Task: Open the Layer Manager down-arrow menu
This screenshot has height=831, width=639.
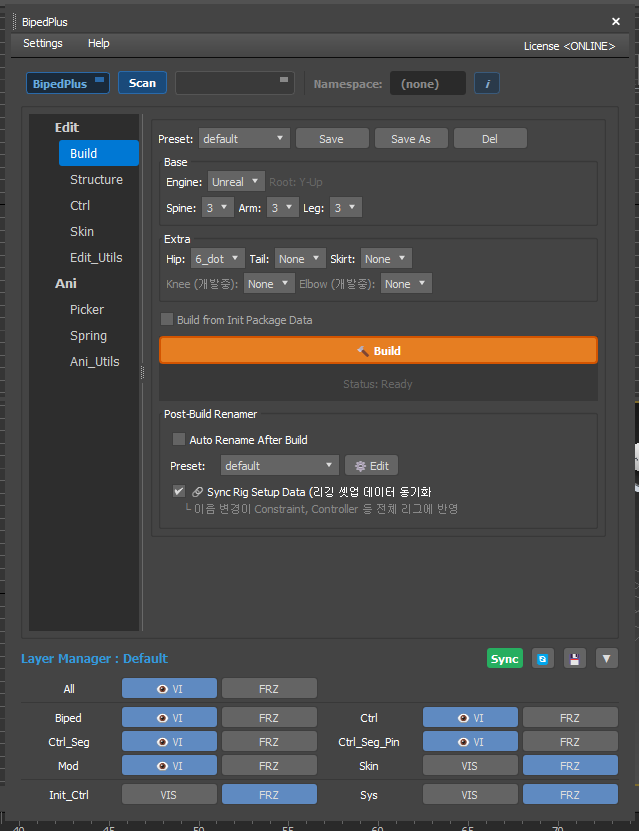Action: pos(607,659)
